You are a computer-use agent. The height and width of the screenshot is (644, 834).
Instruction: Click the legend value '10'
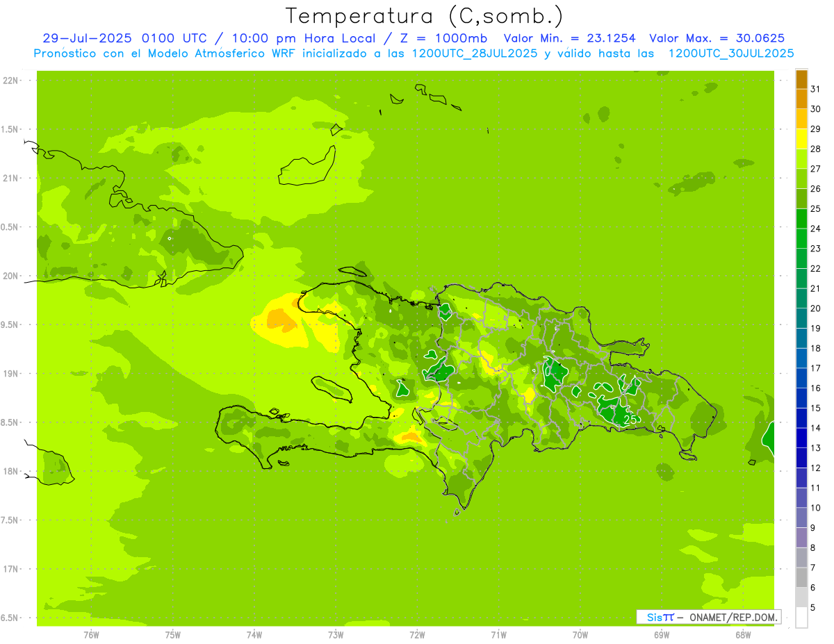[815, 508]
